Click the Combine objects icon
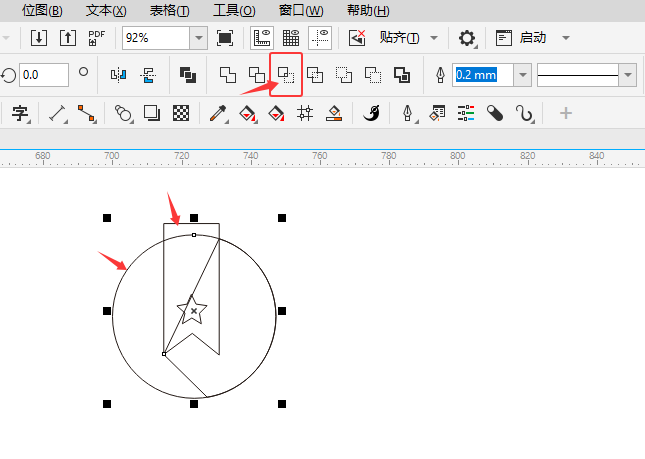 coord(188,75)
